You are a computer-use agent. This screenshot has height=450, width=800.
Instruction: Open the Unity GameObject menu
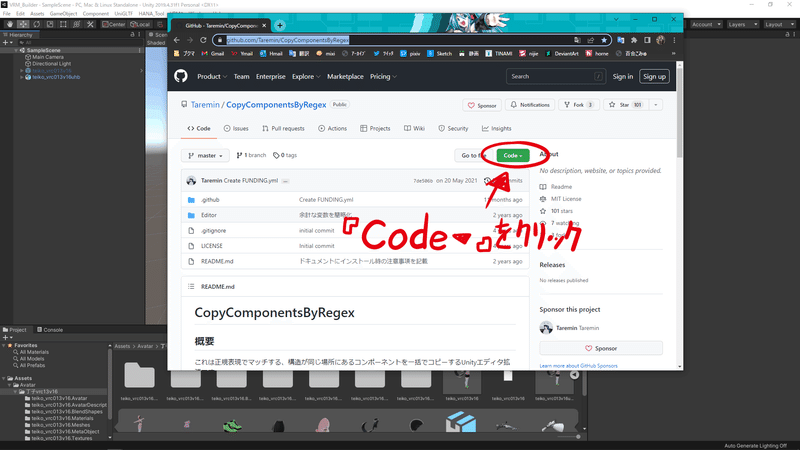[x=63, y=14]
